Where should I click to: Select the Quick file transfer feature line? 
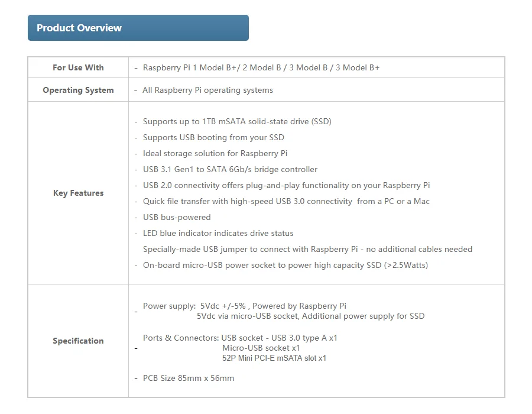286,201
